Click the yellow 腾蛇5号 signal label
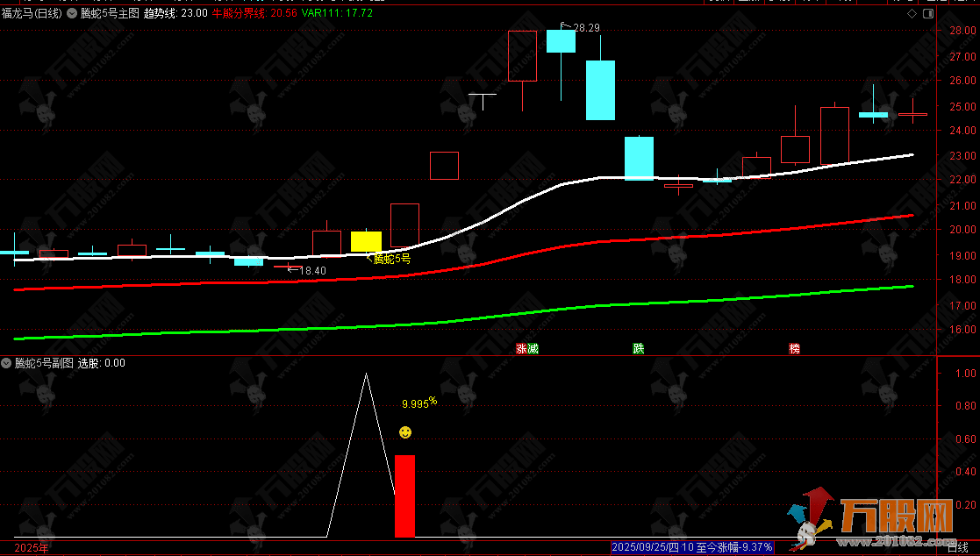This screenshot has width=980, height=556. coord(392,259)
